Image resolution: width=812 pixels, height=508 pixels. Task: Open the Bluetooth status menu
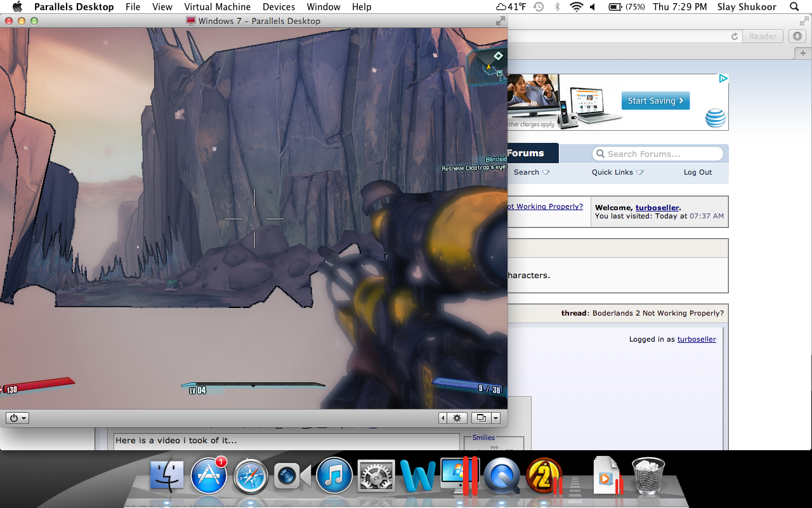[x=558, y=7]
